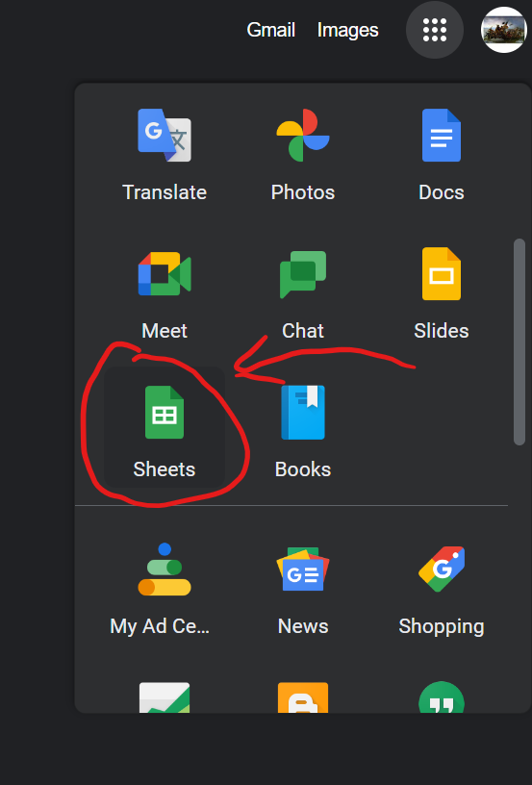
Task: Open the Google Finance chart icon
Action: click(165, 696)
